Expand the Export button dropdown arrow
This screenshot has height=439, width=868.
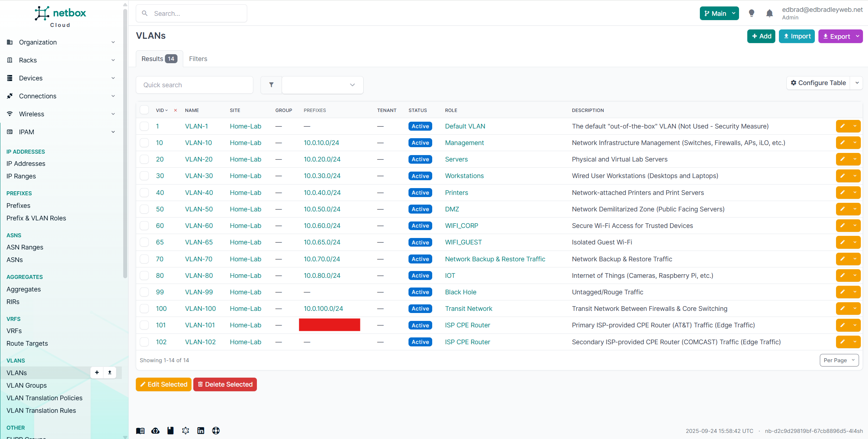point(858,36)
